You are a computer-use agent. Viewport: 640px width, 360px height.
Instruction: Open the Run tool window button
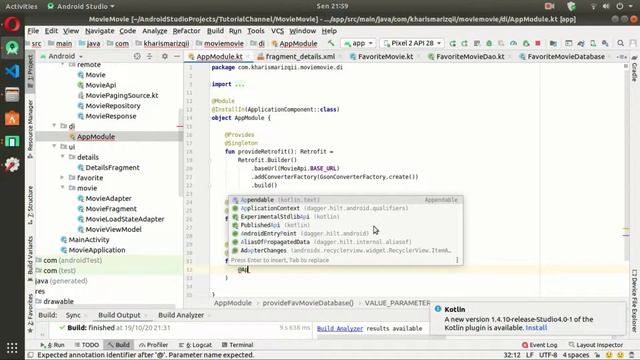[x=52, y=345]
